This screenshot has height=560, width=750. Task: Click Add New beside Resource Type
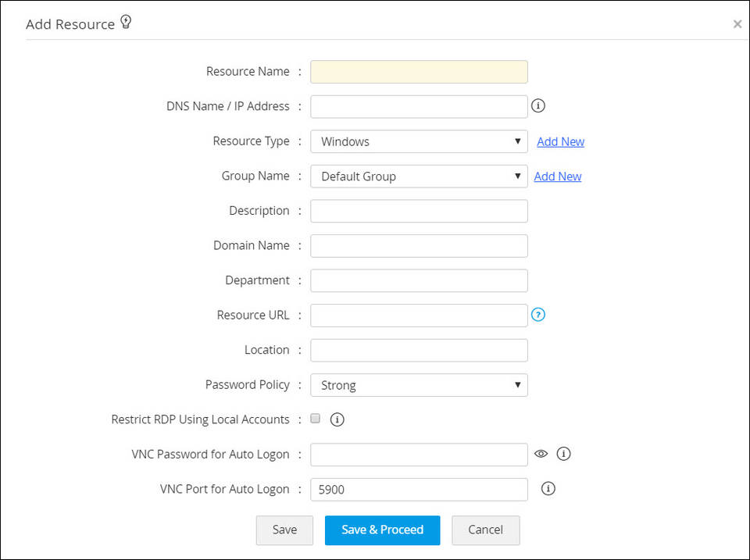[x=560, y=141]
